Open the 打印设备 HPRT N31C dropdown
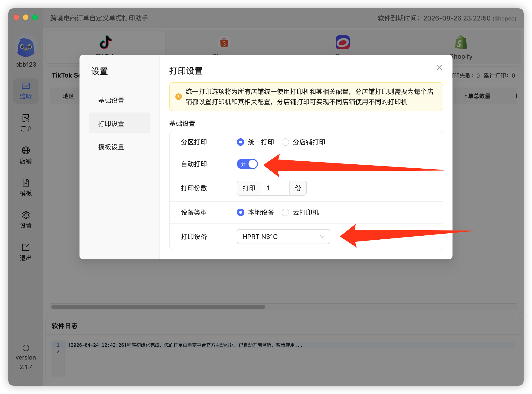The image size is (532, 394). coord(283,237)
